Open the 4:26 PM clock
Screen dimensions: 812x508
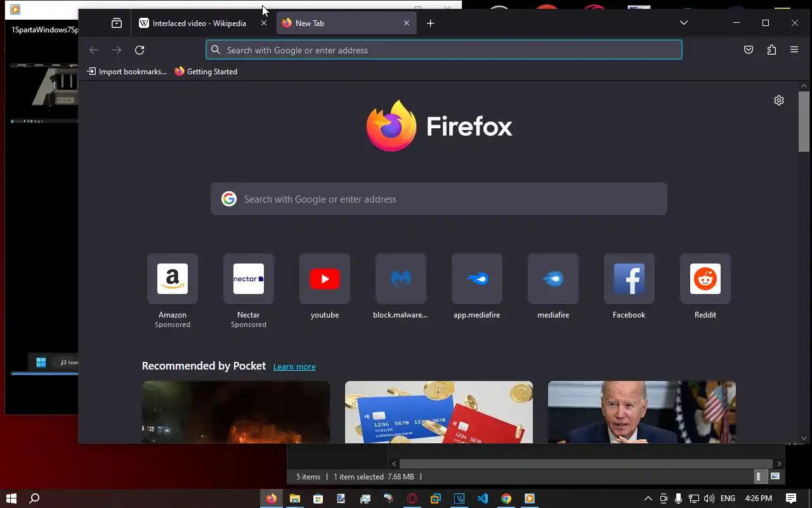coord(759,498)
